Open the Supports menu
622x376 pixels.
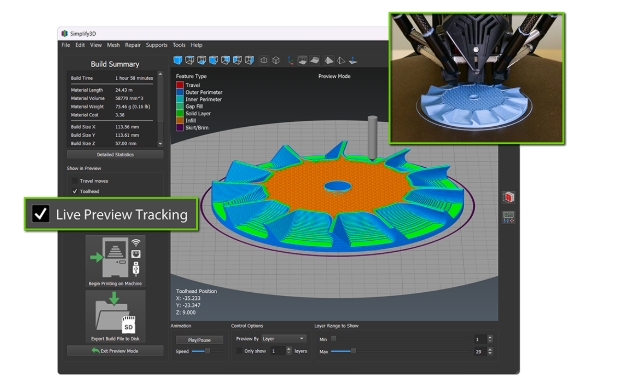point(156,45)
